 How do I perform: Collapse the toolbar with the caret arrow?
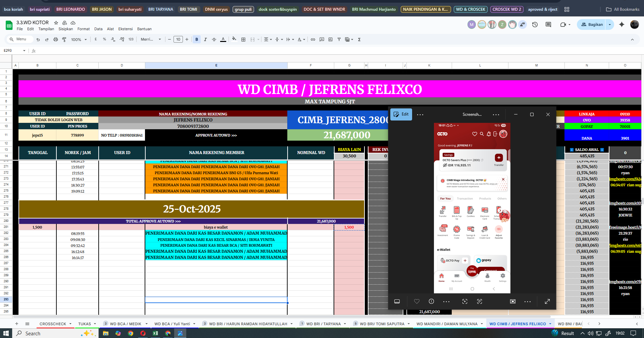click(632, 39)
